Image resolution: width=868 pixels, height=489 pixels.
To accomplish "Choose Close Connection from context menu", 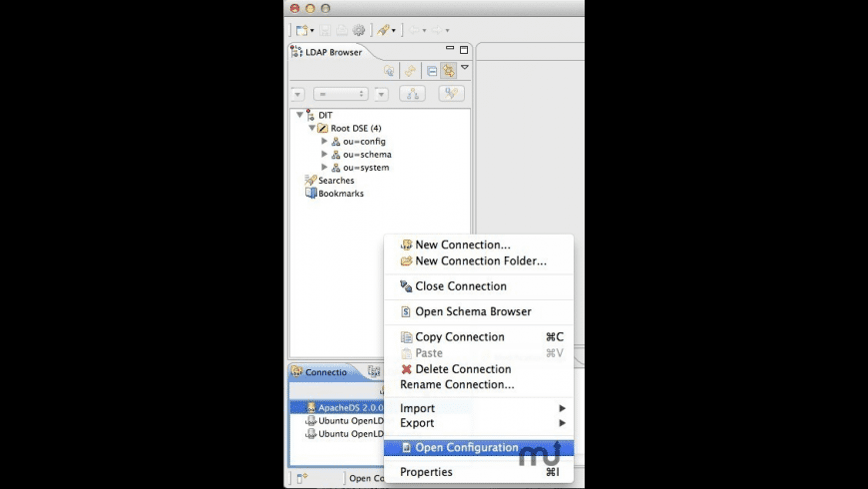I will 478,286.
